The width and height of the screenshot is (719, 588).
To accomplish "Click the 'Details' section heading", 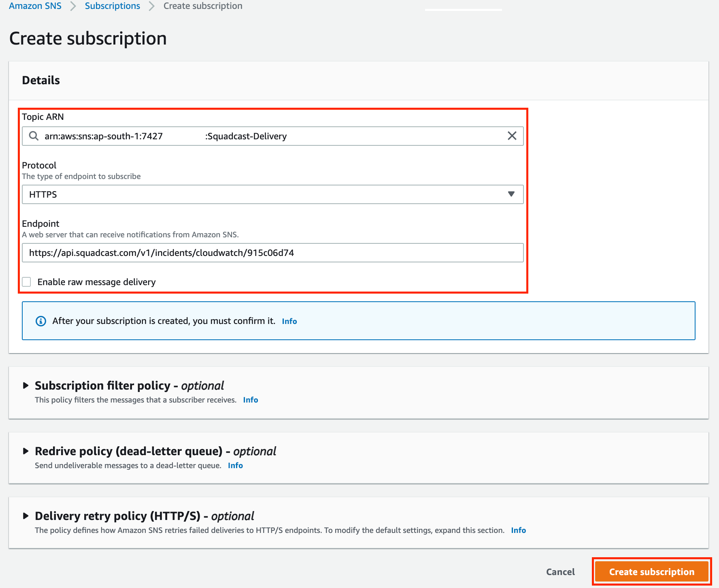I will (x=41, y=80).
